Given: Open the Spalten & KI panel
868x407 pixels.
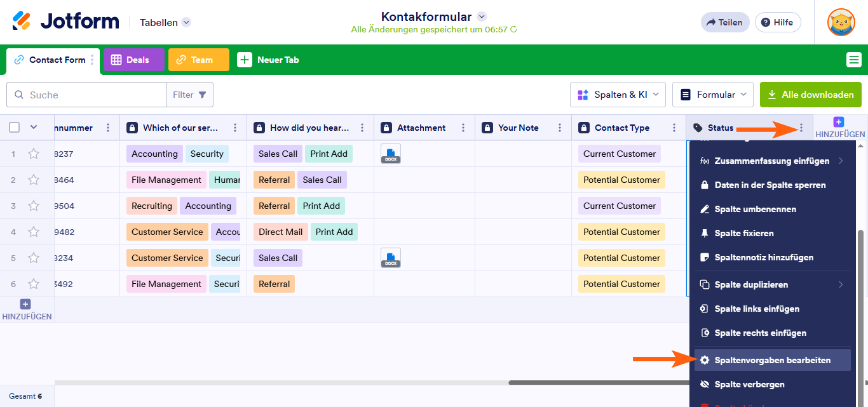Looking at the screenshot, I should click(618, 94).
